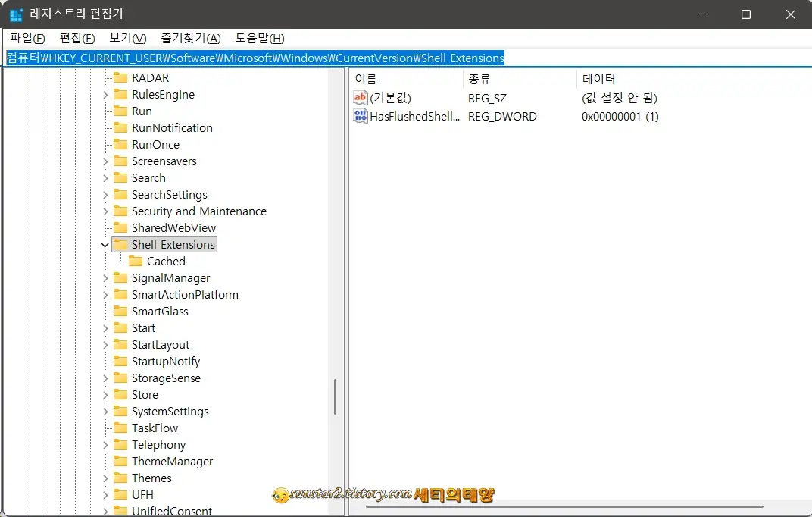Select the Run folder icon

point(120,111)
